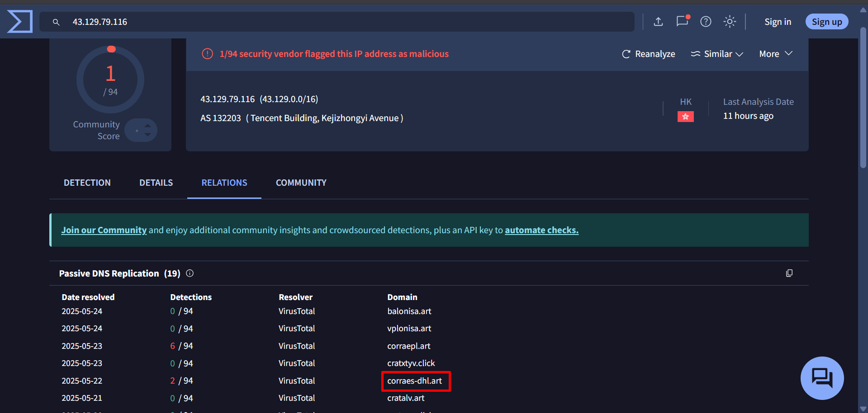Screen dimensions: 868x413
Task: Open the chat support bubble
Action: (822, 378)
